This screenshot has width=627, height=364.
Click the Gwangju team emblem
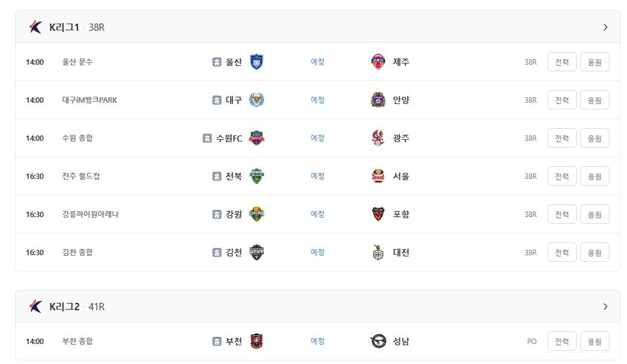coord(378,138)
